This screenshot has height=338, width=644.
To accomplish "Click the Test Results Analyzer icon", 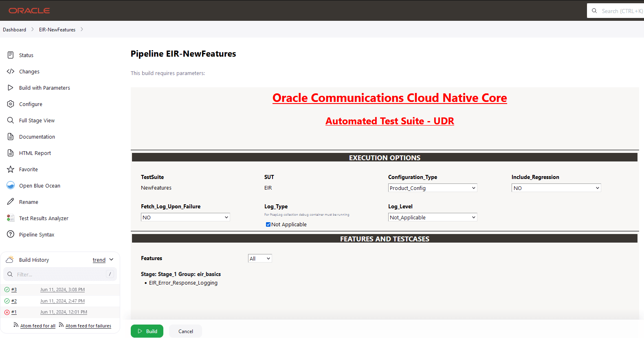I will coord(11,218).
